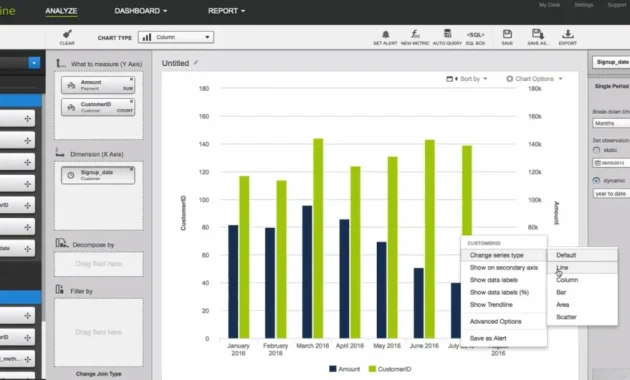Image resolution: width=630 pixels, height=380 pixels.
Task: Click the Chart Options gear icon
Action: point(509,79)
